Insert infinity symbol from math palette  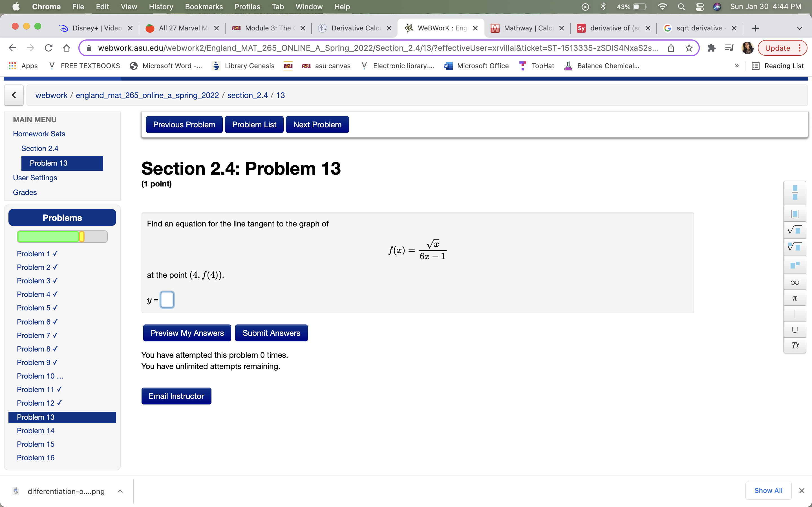point(794,283)
